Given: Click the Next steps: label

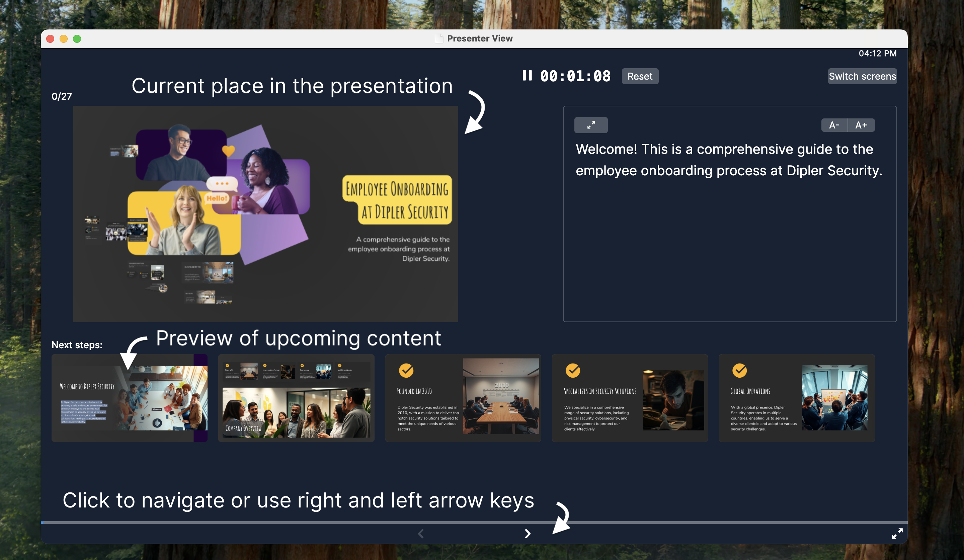Looking at the screenshot, I should tap(77, 345).
